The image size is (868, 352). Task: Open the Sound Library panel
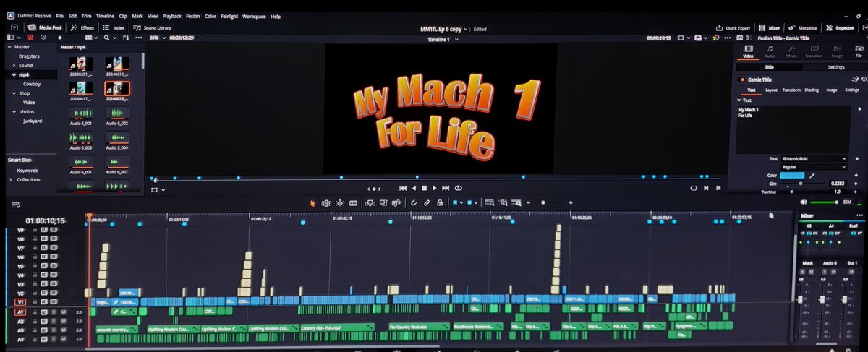click(x=152, y=27)
